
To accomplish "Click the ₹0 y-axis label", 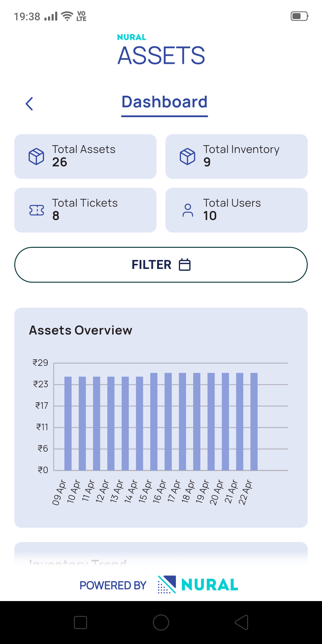I will [x=43, y=470].
